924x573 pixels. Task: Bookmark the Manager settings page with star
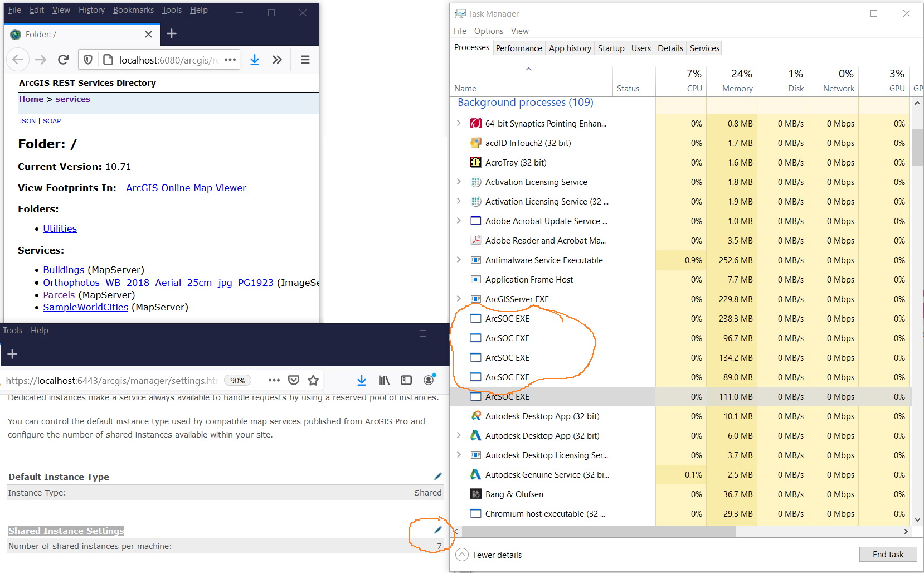(x=313, y=380)
